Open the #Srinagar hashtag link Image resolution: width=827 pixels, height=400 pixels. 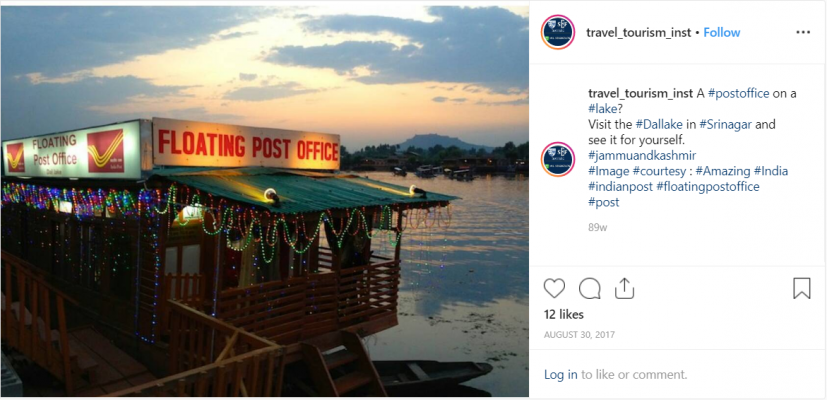click(x=725, y=125)
